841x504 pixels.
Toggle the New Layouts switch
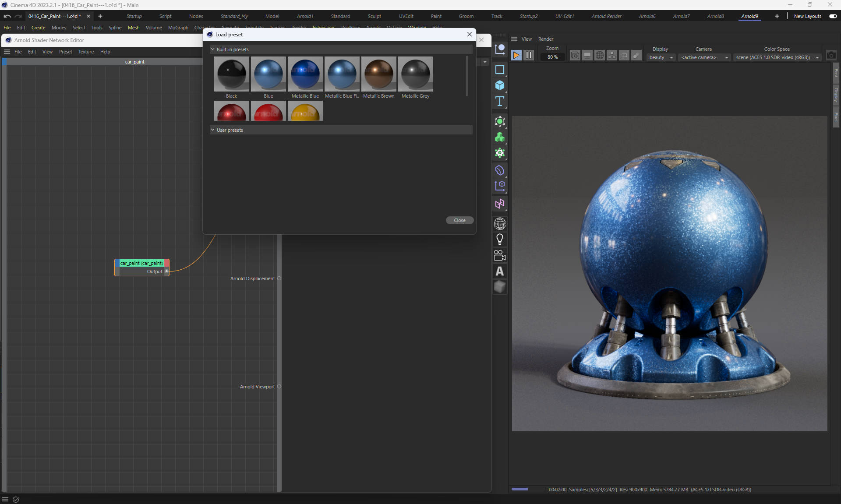(833, 16)
